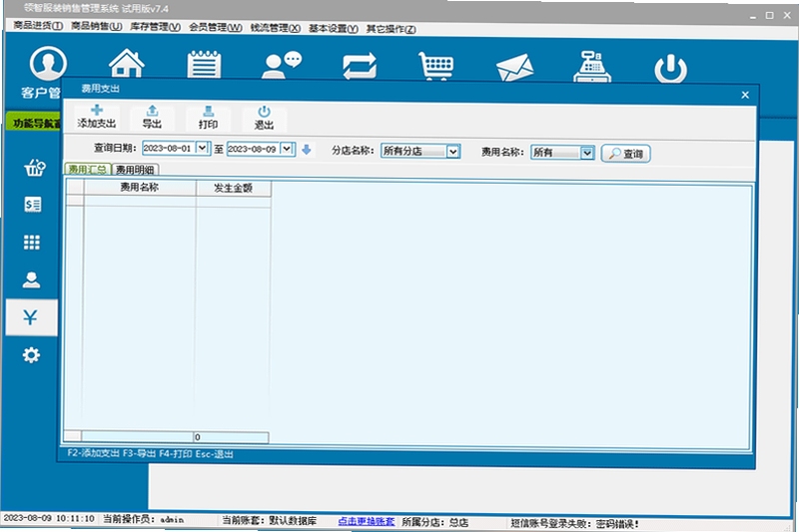Click the transfer arrows loop icon
The height and width of the screenshot is (532, 799).
point(360,66)
